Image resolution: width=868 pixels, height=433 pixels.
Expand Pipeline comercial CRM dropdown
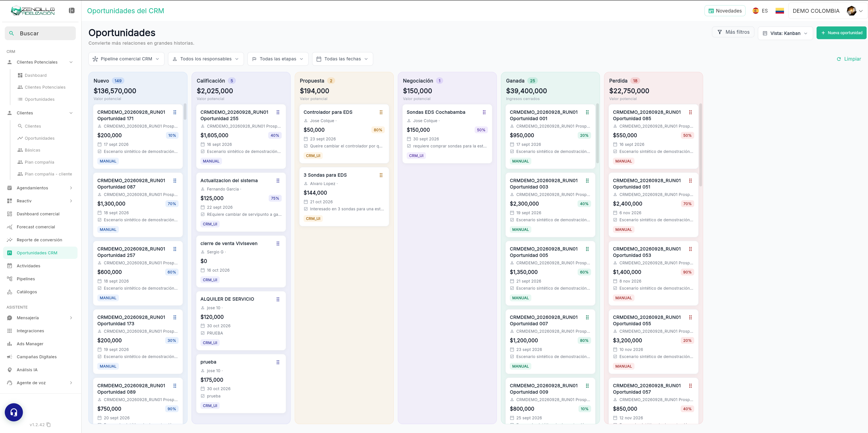click(126, 59)
